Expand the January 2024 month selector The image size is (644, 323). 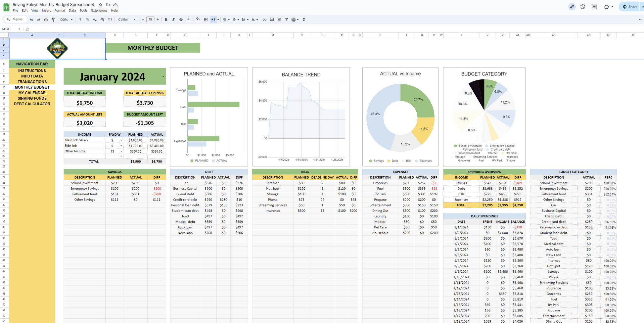(163, 76)
